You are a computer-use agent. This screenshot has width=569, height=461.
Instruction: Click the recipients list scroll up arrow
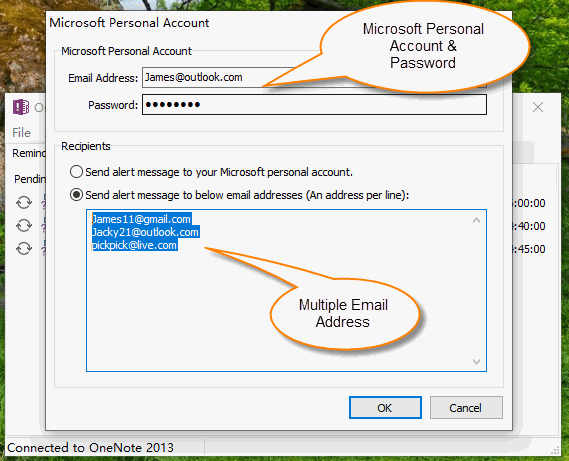pyautogui.click(x=476, y=220)
